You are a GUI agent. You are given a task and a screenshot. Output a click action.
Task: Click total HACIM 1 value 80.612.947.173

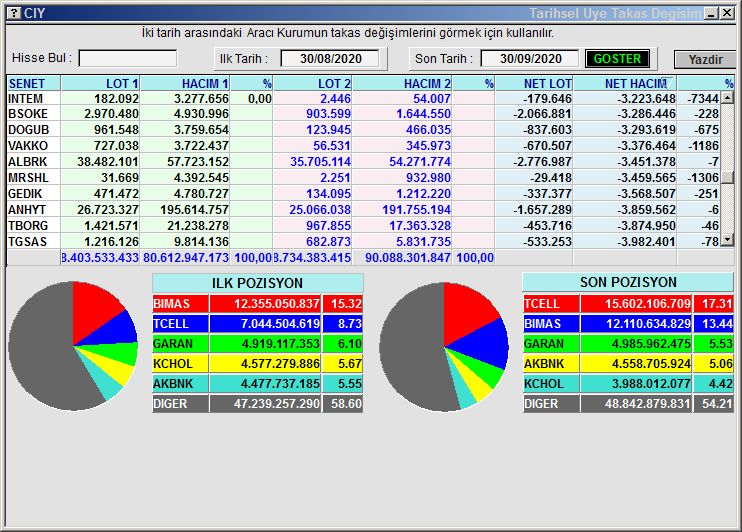[186, 258]
